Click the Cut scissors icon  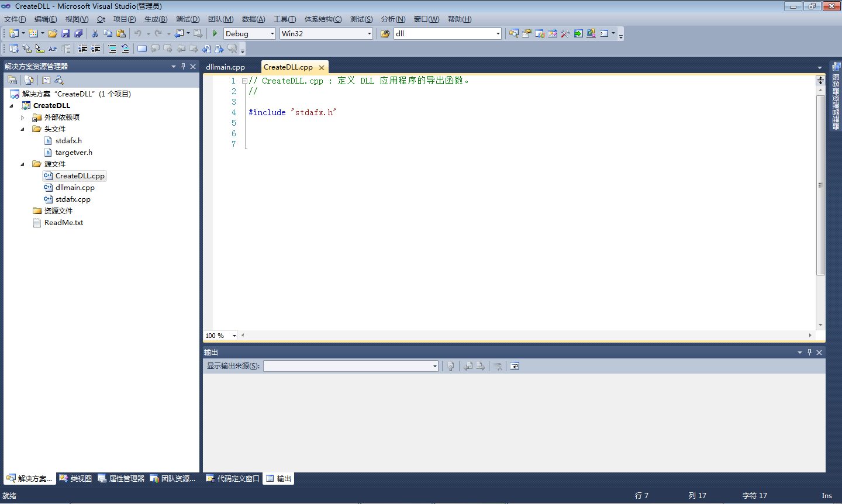point(95,33)
